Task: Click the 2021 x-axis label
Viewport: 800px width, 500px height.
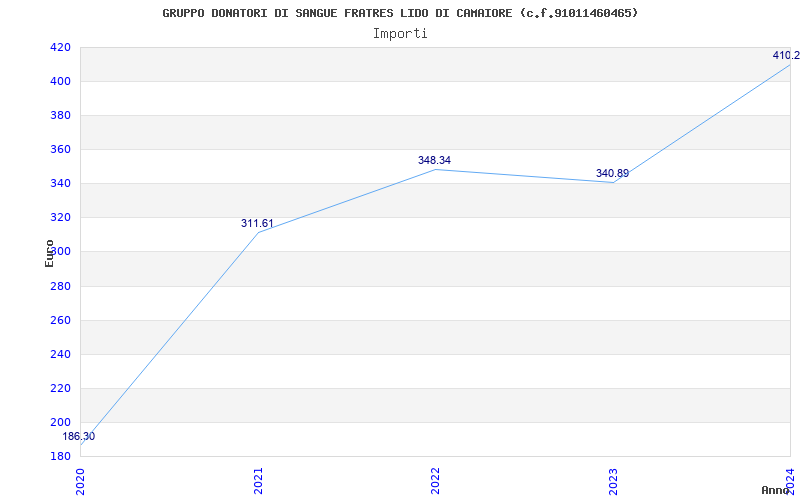Action: click(x=258, y=481)
